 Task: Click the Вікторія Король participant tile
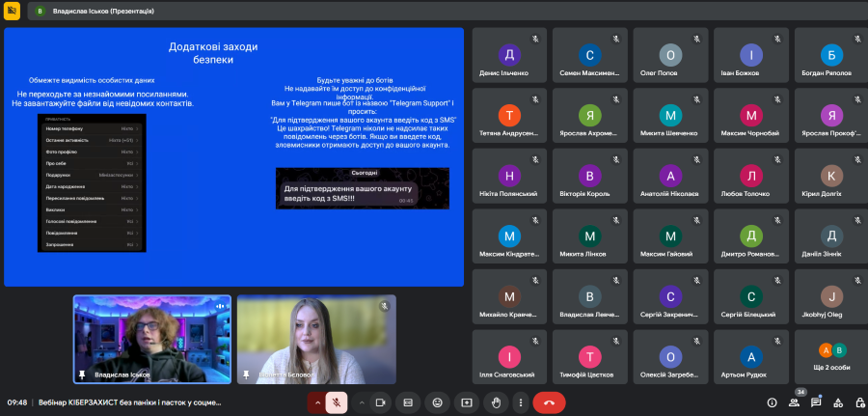(x=590, y=176)
